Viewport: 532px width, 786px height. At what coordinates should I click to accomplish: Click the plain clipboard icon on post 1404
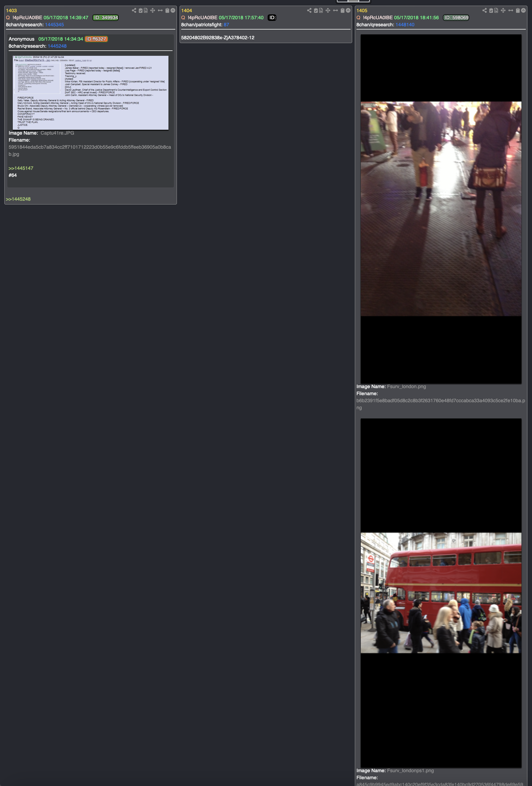click(x=342, y=11)
